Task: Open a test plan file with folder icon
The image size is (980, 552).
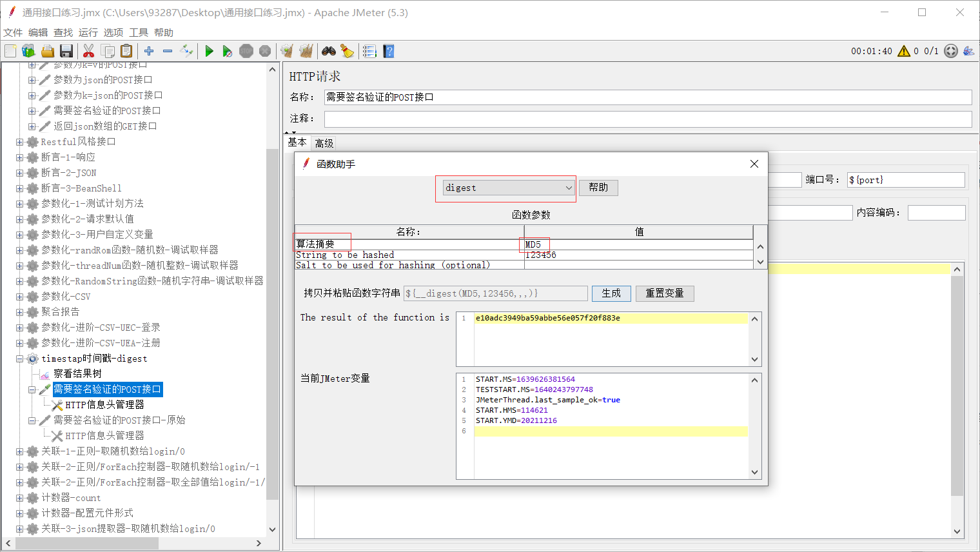Action: point(47,51)
